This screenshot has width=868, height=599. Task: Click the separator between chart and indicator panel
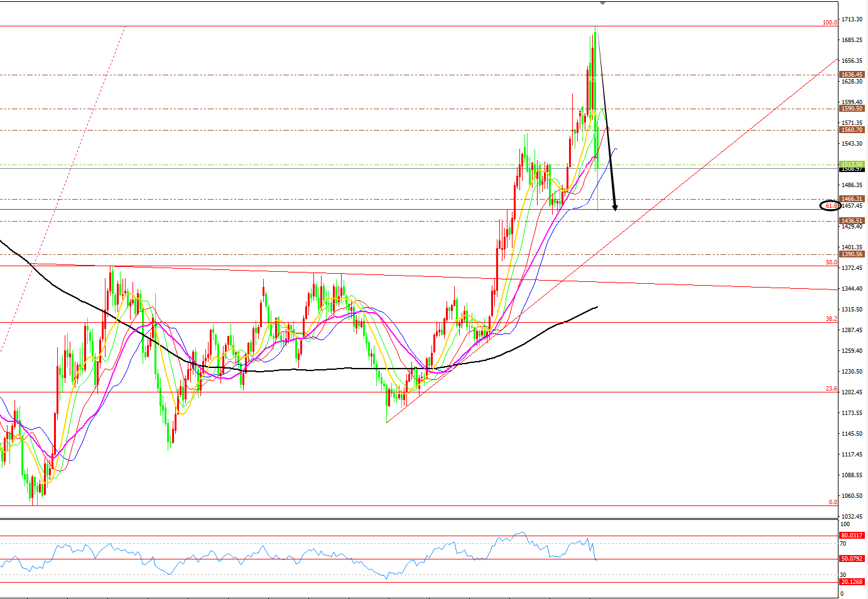tap(420, 519)
